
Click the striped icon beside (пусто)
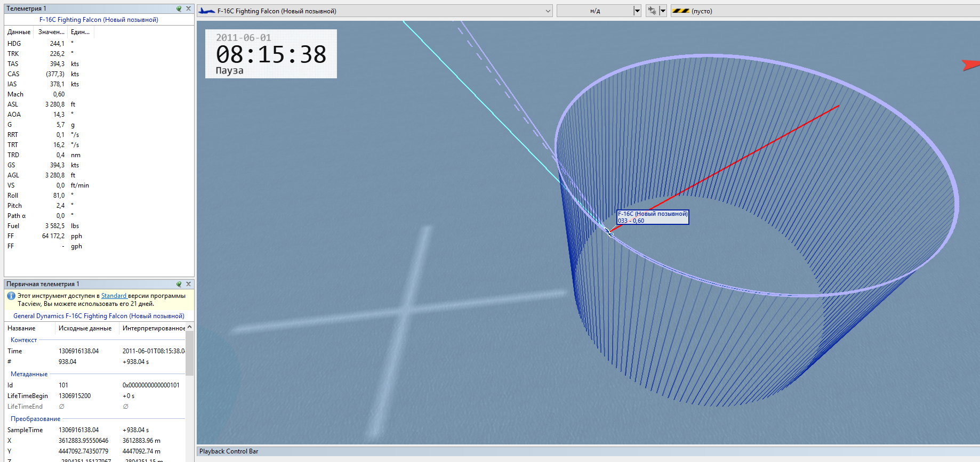click(680, 11)
